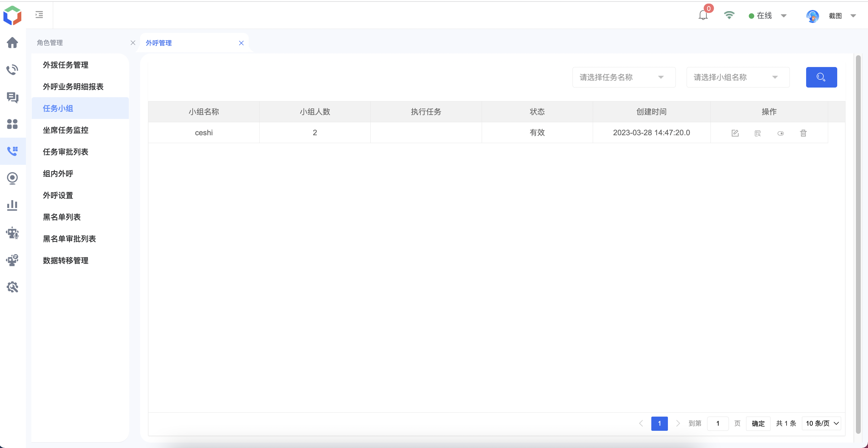The width and height of the screenshot is (868, 448).
Task: Click the 确定 pagination button
Action: [758, 423]
